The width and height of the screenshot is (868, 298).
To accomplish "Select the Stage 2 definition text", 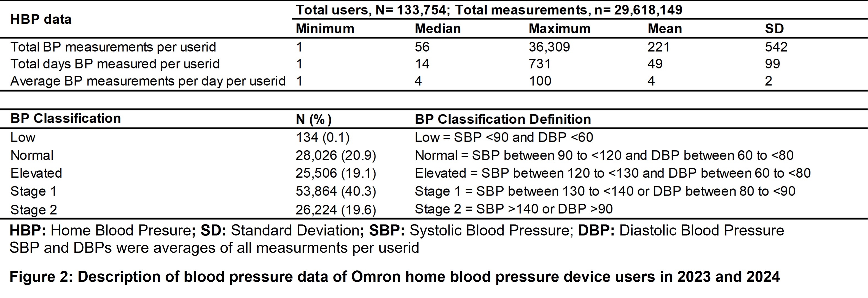I will click(514, 209).
